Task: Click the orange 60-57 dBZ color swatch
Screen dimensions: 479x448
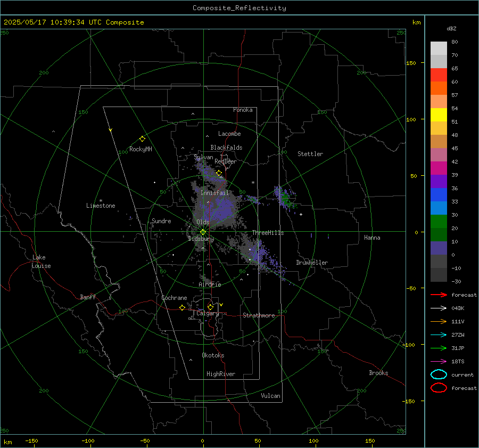Action: (439, 88)
